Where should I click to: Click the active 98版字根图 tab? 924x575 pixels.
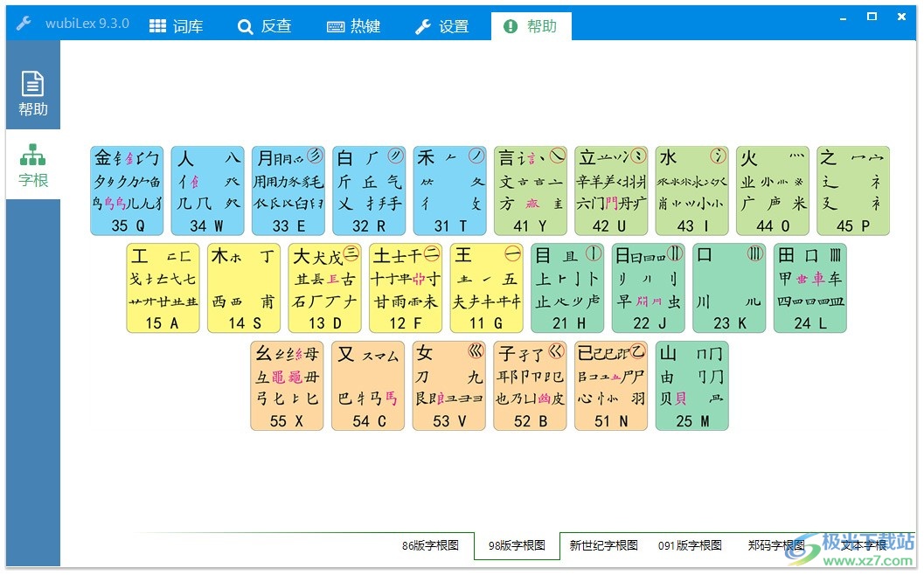pyautogui.click(x=516, y=545)
